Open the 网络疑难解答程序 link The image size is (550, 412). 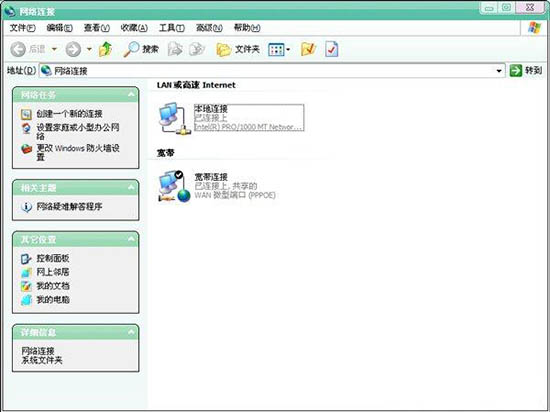point(69,206)
